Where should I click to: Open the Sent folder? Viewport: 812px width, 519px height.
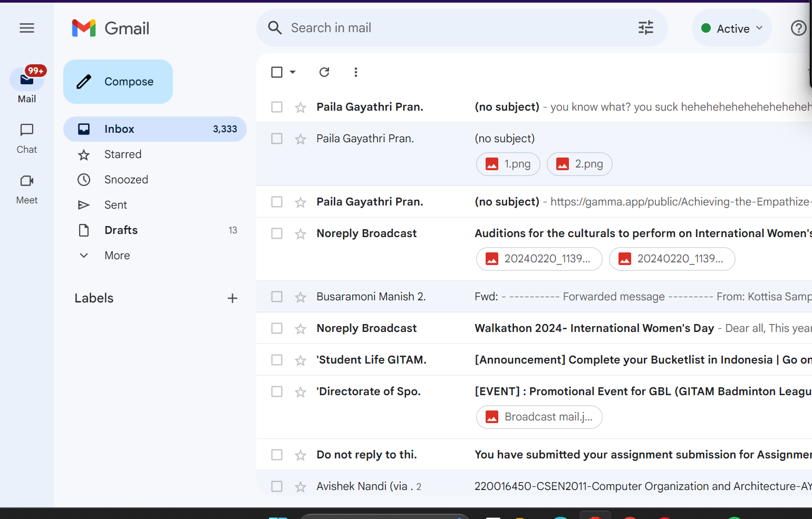[155, 205]
